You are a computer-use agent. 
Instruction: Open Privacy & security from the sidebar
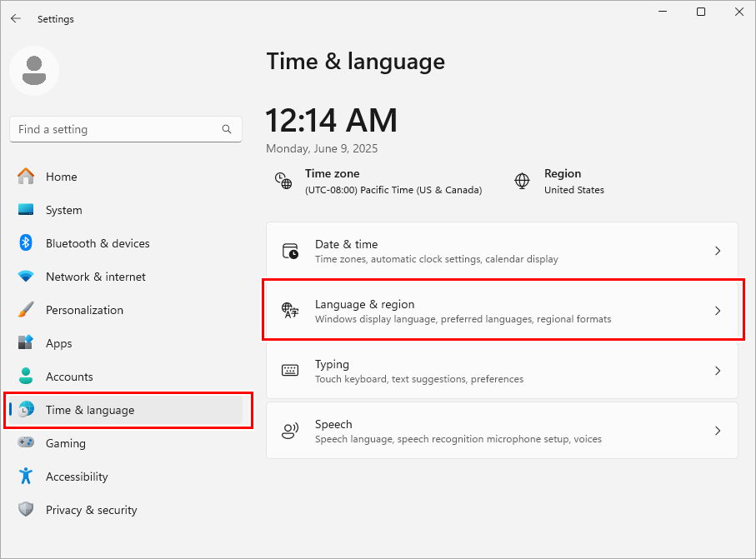(x=92, y=510)
